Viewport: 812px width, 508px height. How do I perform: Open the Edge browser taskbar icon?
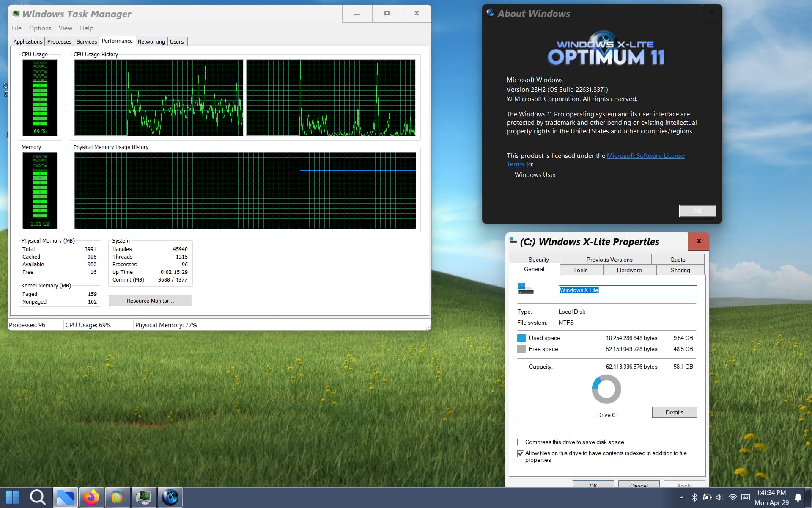pyautogui.click(x=117, y=497)
